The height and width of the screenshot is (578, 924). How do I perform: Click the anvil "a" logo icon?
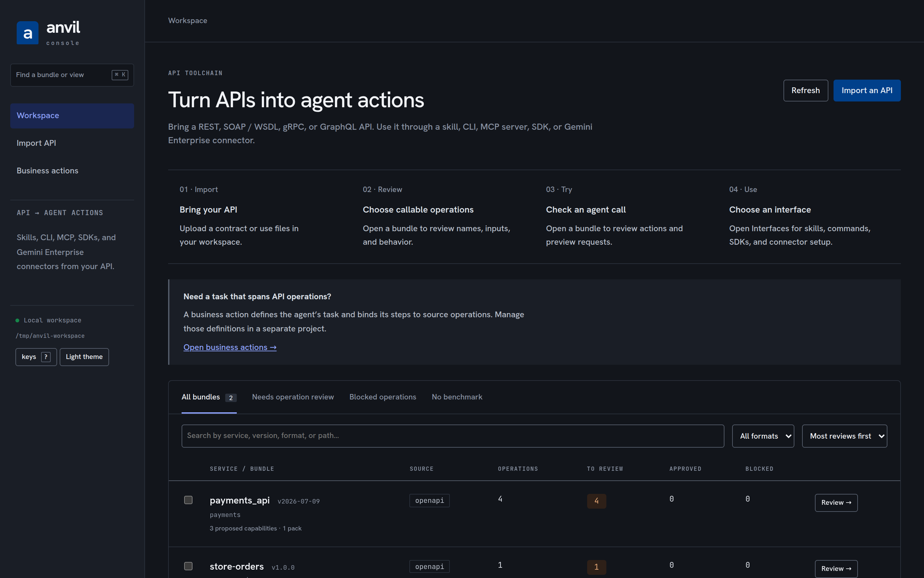[28, 33]
